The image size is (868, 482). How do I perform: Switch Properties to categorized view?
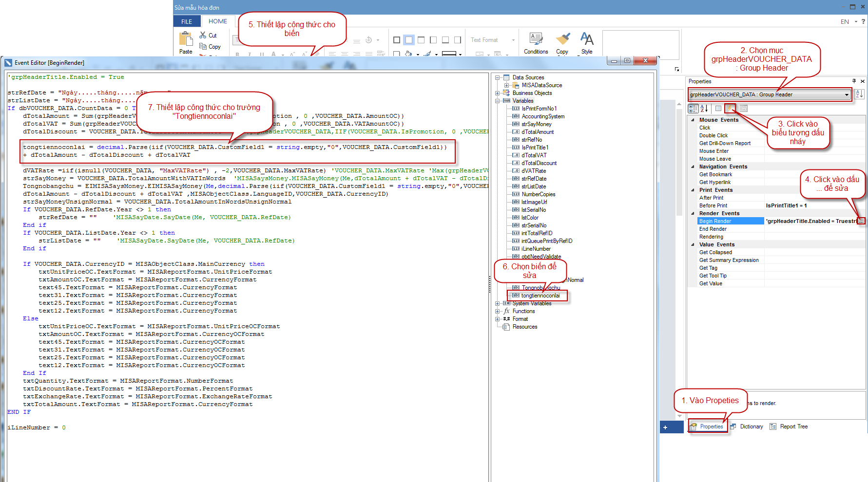click(x=693, y=109)
